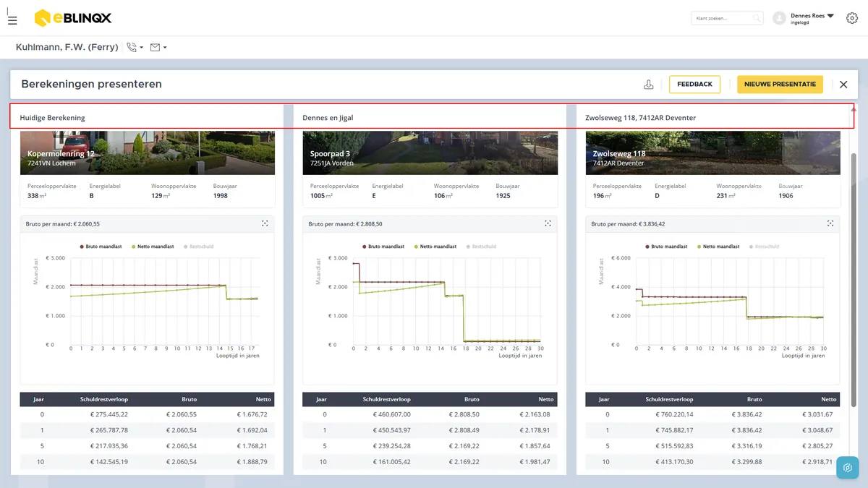
Task: Open the Zwolseweg 118 property photo
Action: 712,153
